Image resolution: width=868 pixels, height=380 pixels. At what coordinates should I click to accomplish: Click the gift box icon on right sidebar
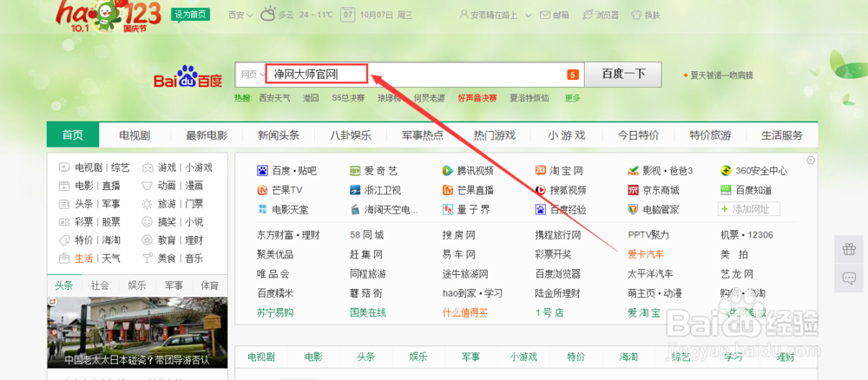[x=849, y=250]
